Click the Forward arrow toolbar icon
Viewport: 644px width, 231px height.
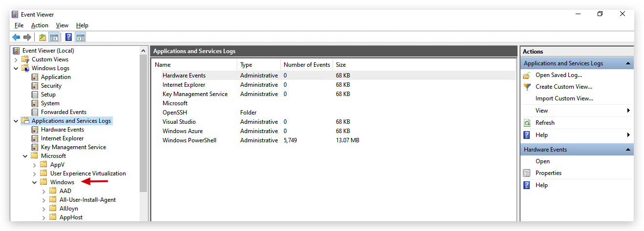(x=27, y=38)
